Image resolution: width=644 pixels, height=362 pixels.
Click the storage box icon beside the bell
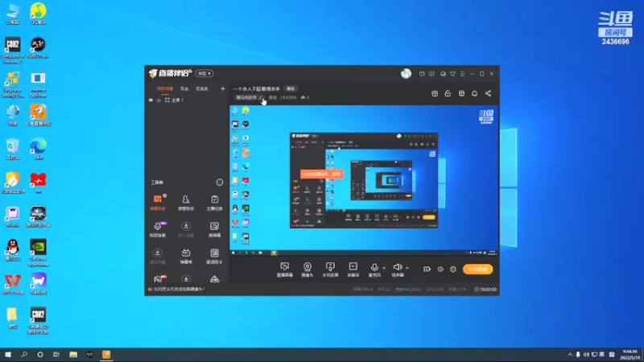coord(461,93)
